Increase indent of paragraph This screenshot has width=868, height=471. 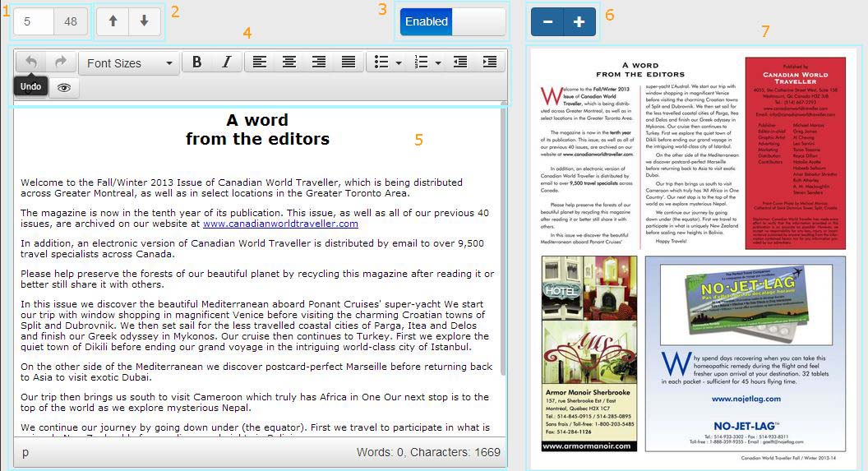tap(490, 62)
